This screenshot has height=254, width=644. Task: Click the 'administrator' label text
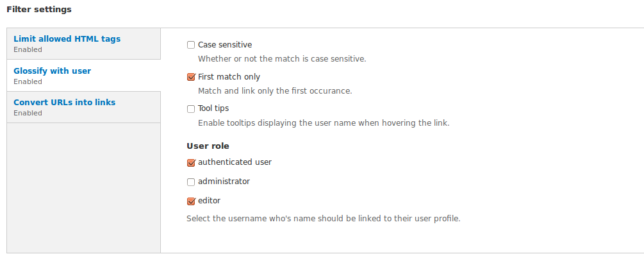pyautogui.click(x=224, y=182)
